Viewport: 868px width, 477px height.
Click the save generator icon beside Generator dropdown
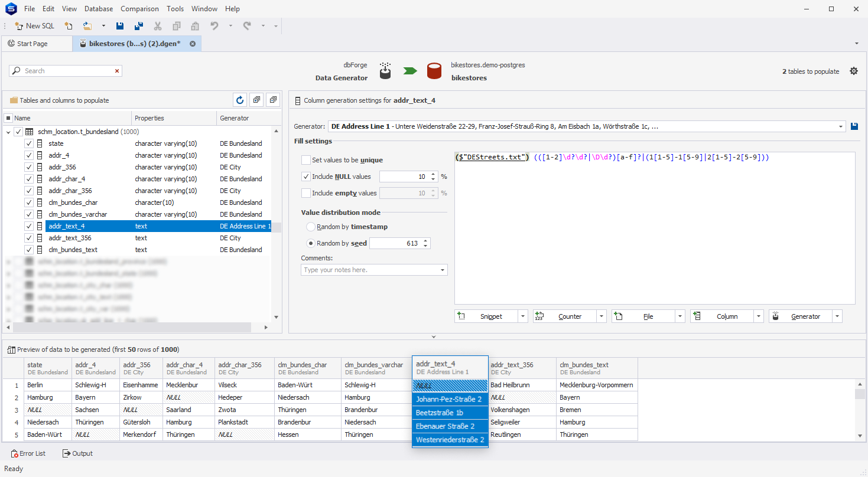point(854,126)
